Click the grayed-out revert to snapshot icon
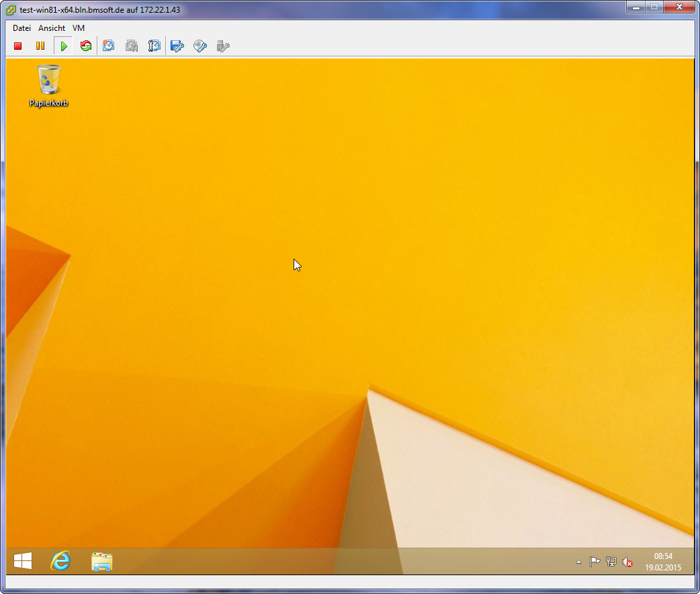The height and width of the screenshot is (594, 700). pos(131,46)
